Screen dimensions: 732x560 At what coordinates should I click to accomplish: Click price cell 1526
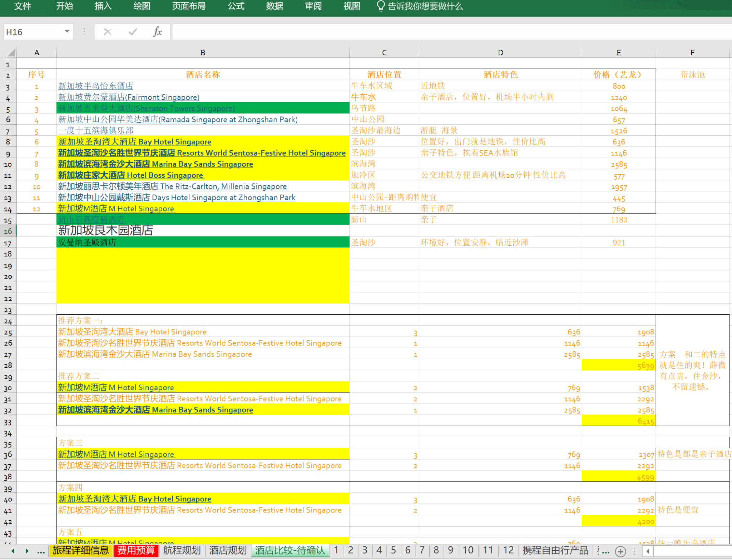click(619, 131)
